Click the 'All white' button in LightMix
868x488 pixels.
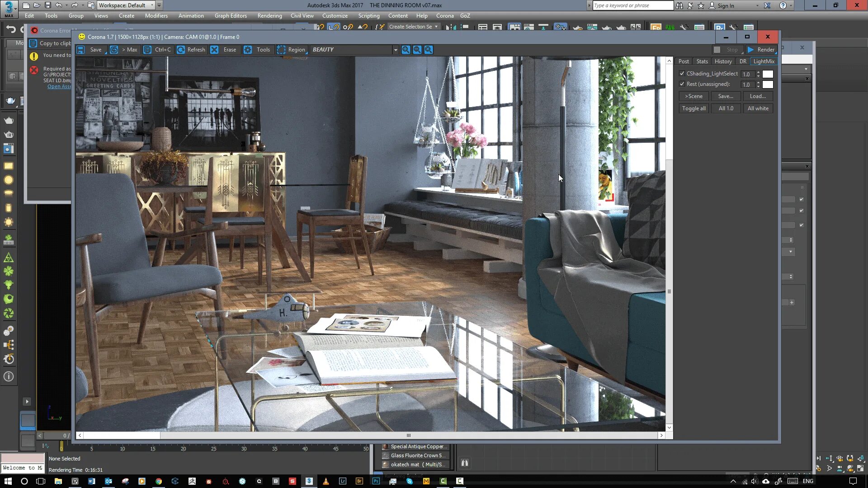758,108
